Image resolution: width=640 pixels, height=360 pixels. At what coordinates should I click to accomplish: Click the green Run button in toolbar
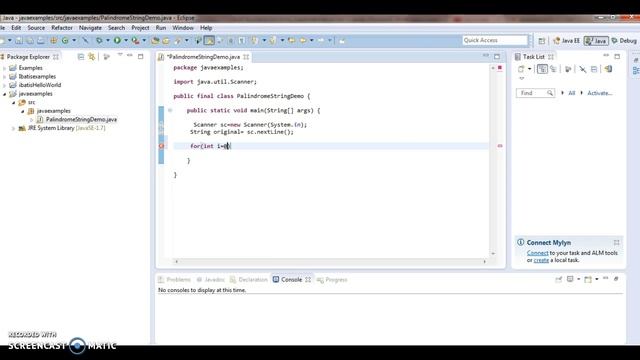coord(117,40)
